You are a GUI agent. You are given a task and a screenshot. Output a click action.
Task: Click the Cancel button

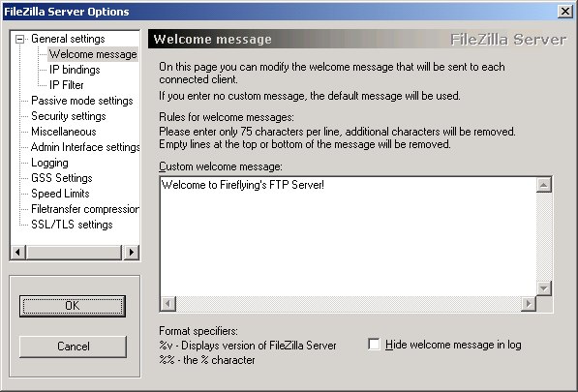pos(73,347)
